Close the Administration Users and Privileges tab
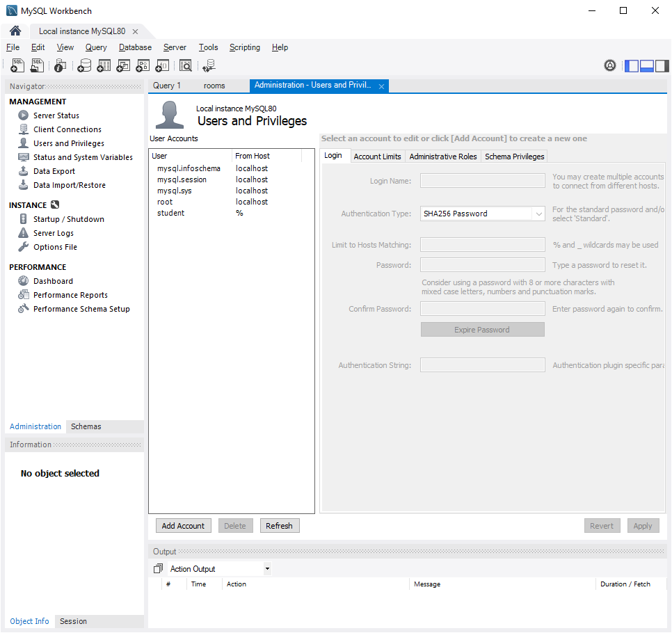This screenshot has width=672, height=633. point(381,86)
